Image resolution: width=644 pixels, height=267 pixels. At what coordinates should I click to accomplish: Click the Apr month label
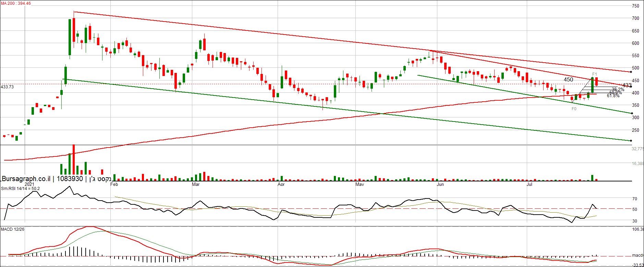pos(281,185)
